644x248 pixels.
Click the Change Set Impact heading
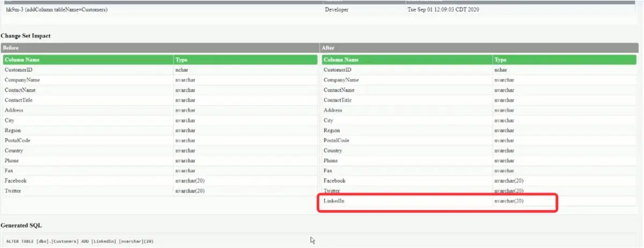click(26, 35)
